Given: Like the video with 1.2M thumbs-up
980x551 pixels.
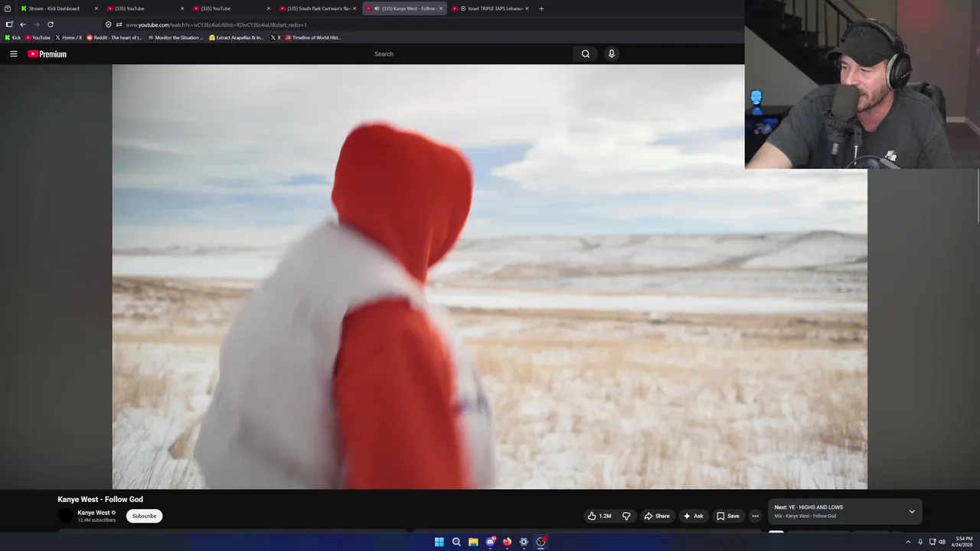Looking at the screenshot, I should point(599,516).
